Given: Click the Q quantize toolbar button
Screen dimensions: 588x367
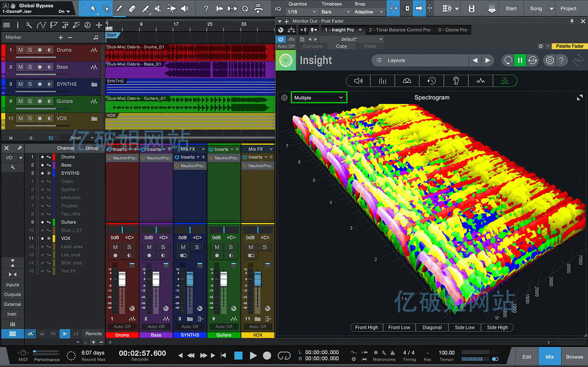Looking at the screenshot, I should (245, 8).
